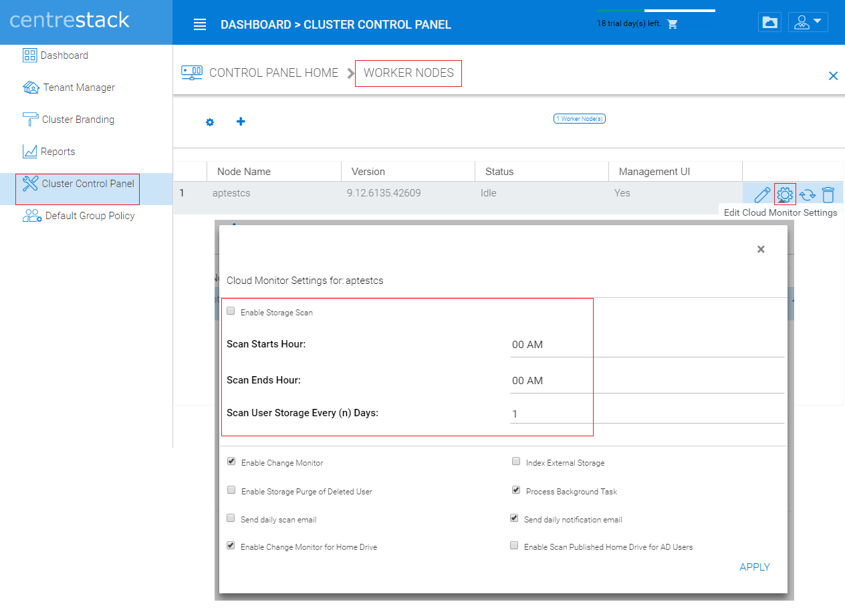Screen dimensions: 845x616
Task: Open the Scan Starts Hour dropdown
Action: point(647,345)
